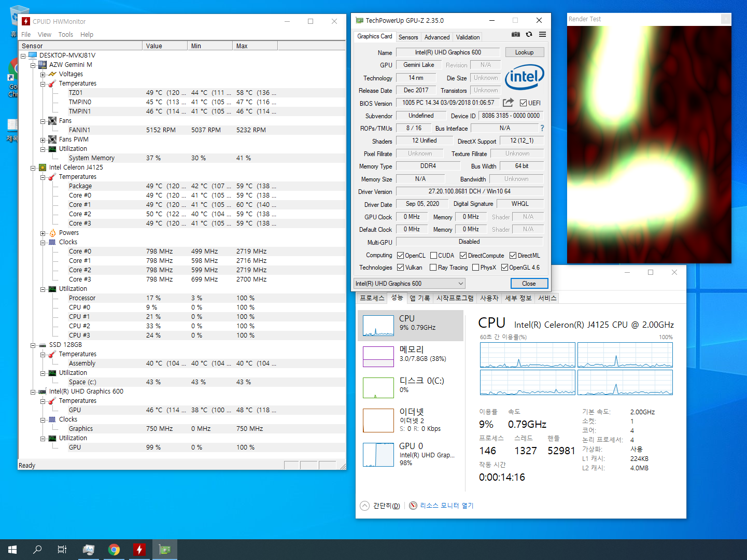Expand Fans PWM node
Screen dimensions: 747x560
43,139
